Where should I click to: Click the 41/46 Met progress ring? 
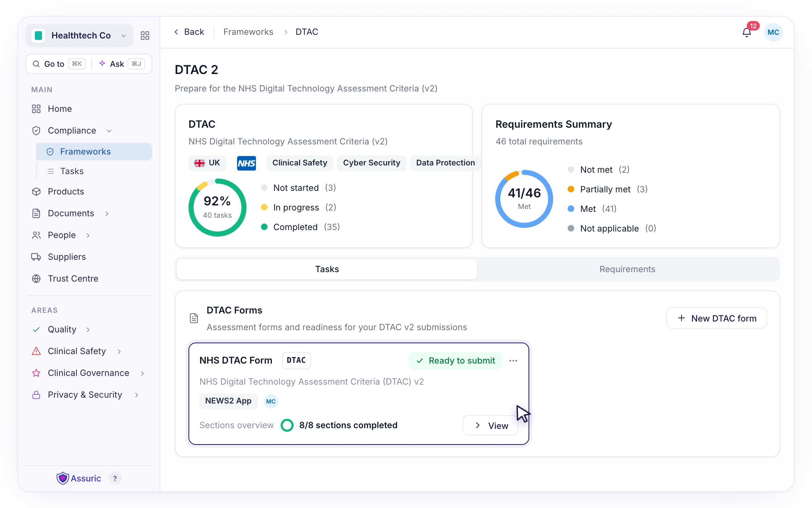point(524,199)
